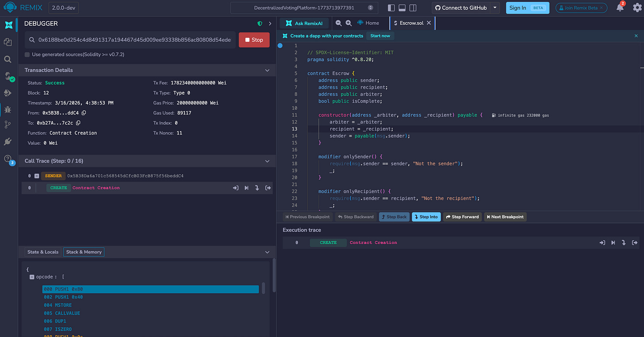Toggle bottom terminal panel layout icon
The height and width of the screenshot is (337, 644).
[402, 8]
